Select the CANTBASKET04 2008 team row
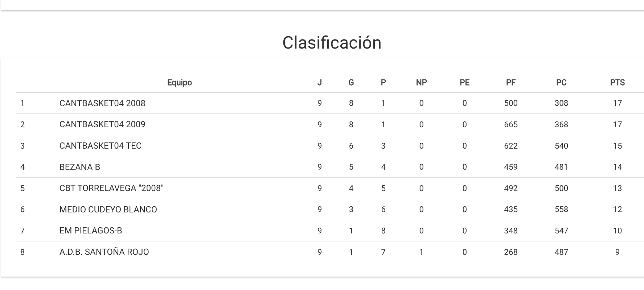Viewport: 644px width, 290px height. click(x=102, y=103)
